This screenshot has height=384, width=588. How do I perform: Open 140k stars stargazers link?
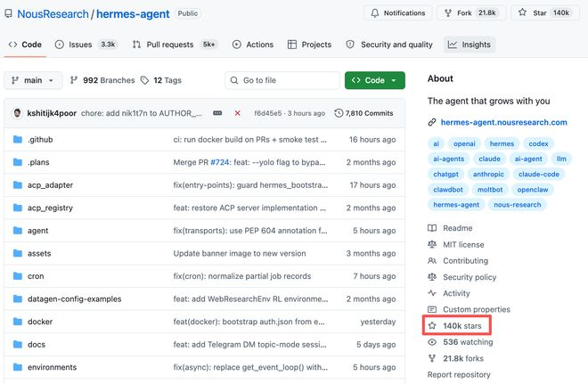462,326
